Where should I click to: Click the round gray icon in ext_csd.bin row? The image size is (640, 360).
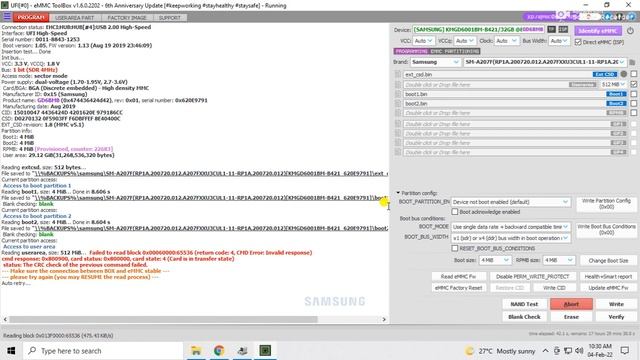624,74
